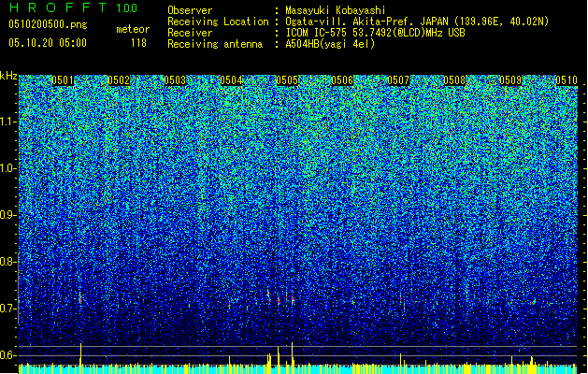Viewport: 588px width, 374px height.
Task: Click the 0.8 frequency axis label
Action: pos(7,262)
